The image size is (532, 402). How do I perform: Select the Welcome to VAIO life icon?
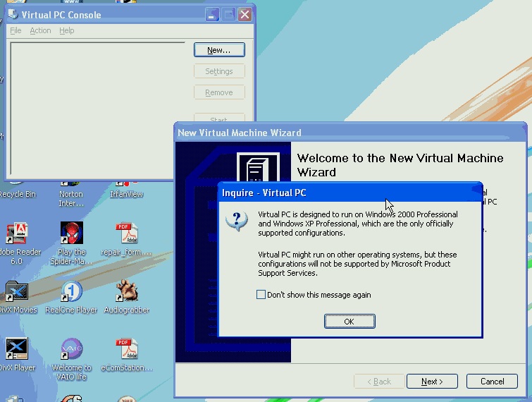72,348
